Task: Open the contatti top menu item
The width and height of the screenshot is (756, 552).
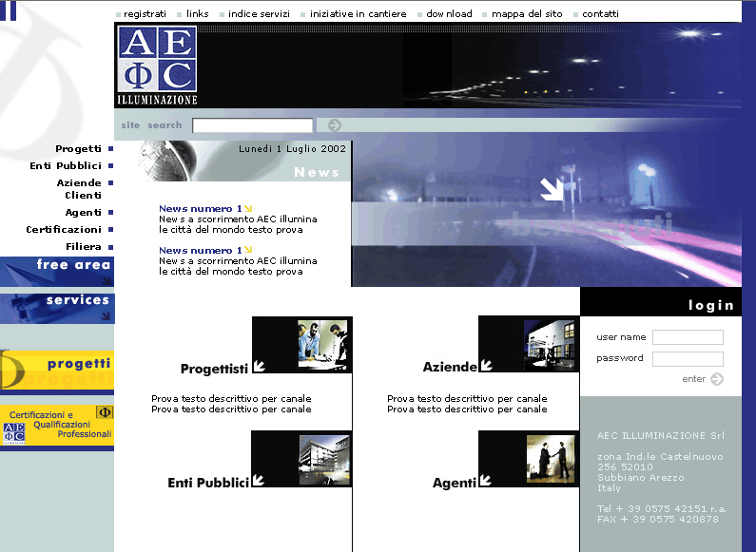Action: click(x=600, y=14)
